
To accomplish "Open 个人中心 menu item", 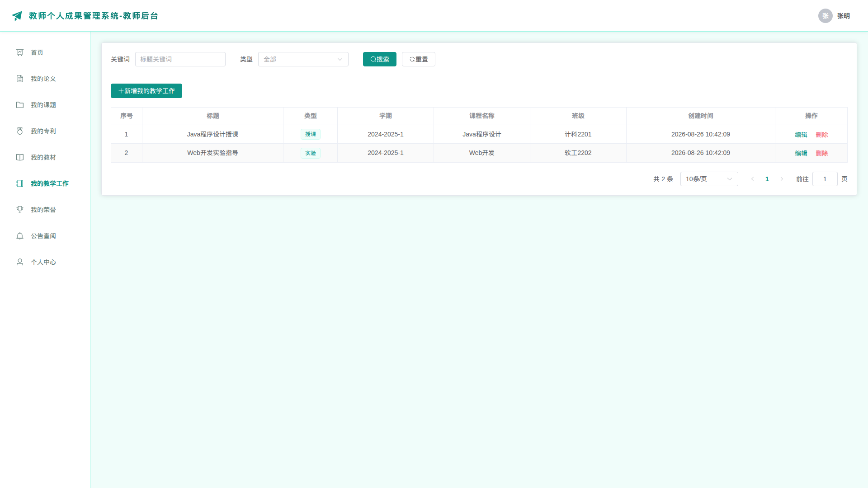I will point(45,262).
